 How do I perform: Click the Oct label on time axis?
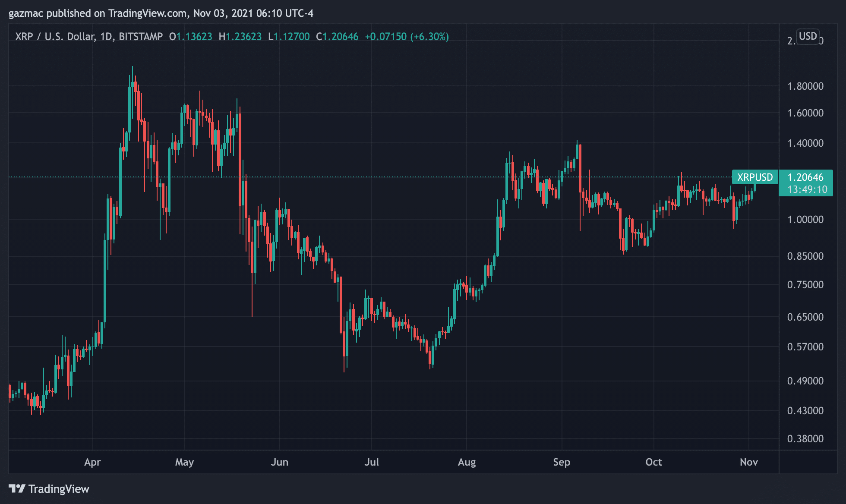click(x=653, y=462)
